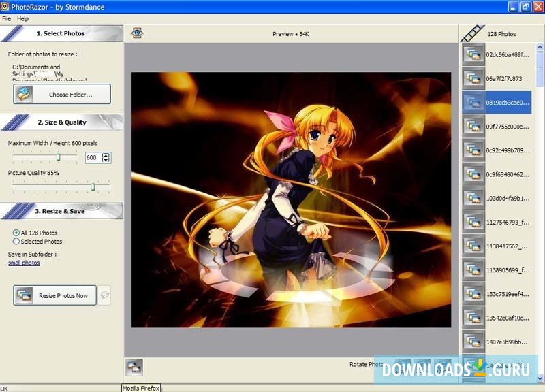The image size is (545, 392).
Task: Click thumbnail icon for 1127546793_f photo
Action: [x=473, y=223]
